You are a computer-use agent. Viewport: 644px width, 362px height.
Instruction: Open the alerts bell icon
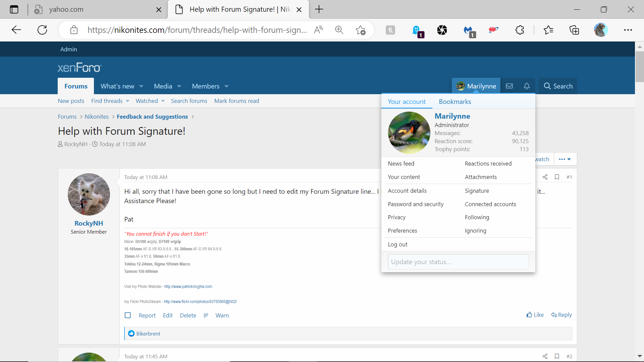[527, 86]
